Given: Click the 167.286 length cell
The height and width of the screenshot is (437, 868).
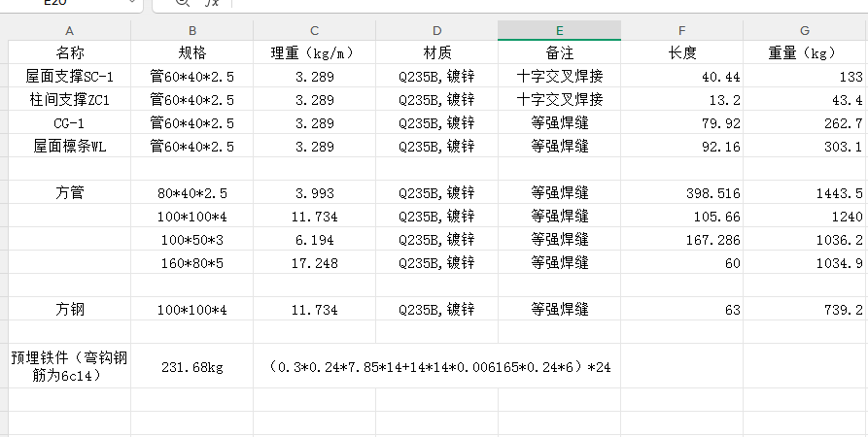Looking at the screenshot, I should click(681, 239).
